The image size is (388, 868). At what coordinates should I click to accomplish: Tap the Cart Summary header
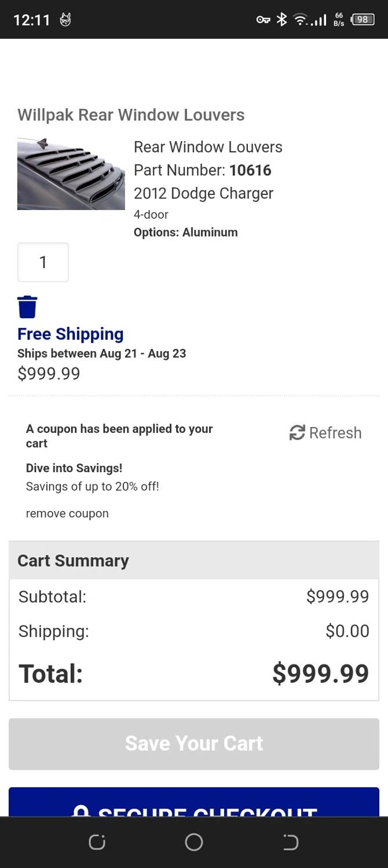click(73, 560)
